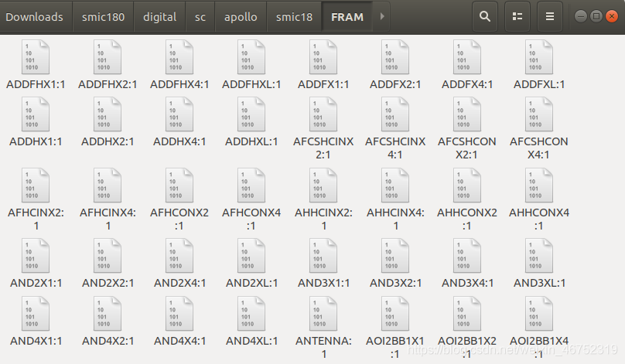Image resolution: width=625 pixels, height=364 pixels.
Task: Pick the AND4X1:1 binary file thumbnail
Action: coord(36,314)
